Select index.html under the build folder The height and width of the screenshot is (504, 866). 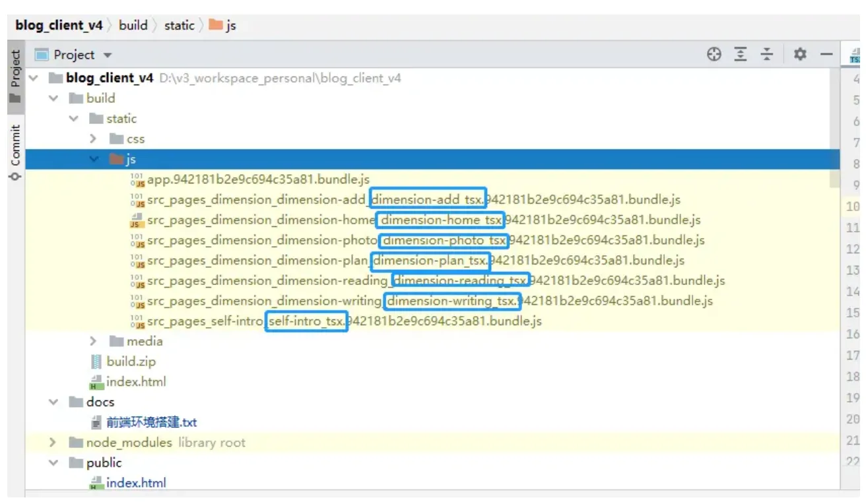(136, 382)
